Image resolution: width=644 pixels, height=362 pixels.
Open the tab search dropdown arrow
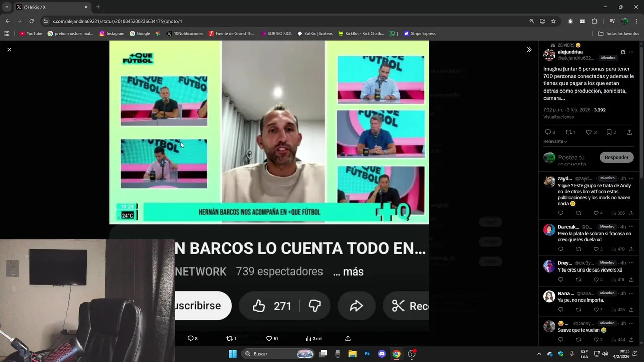pos(7,7)
